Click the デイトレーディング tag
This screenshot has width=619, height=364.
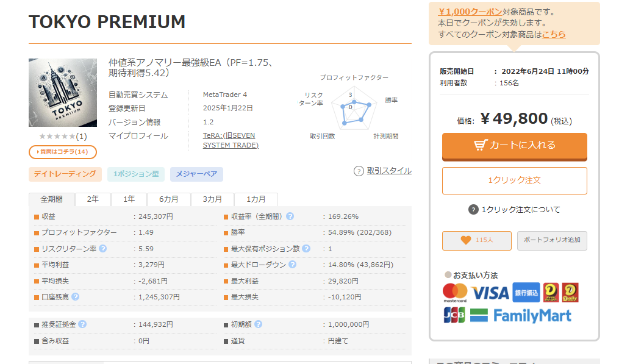pyautogui.click(x=65, y=174)
